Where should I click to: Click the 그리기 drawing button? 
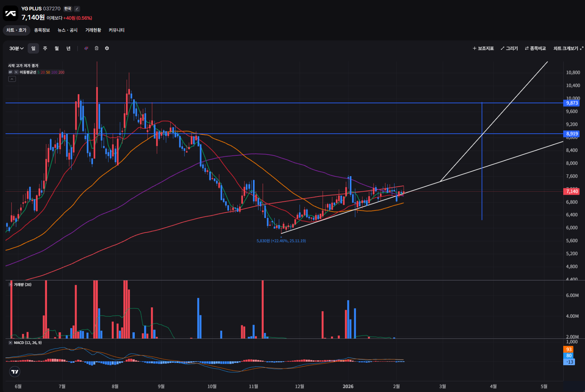coord(509,48)
